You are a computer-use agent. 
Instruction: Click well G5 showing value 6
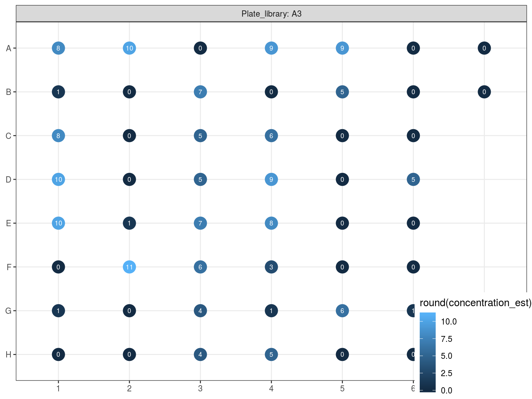(342, 311)
